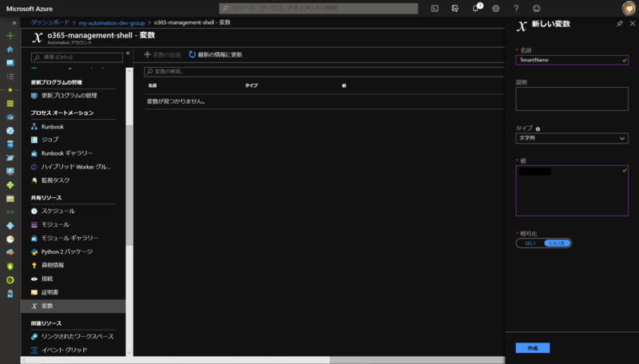This screenshot has height=364, width=639.
Task: Open the notifications bell
Action: [x=475, y=9]
